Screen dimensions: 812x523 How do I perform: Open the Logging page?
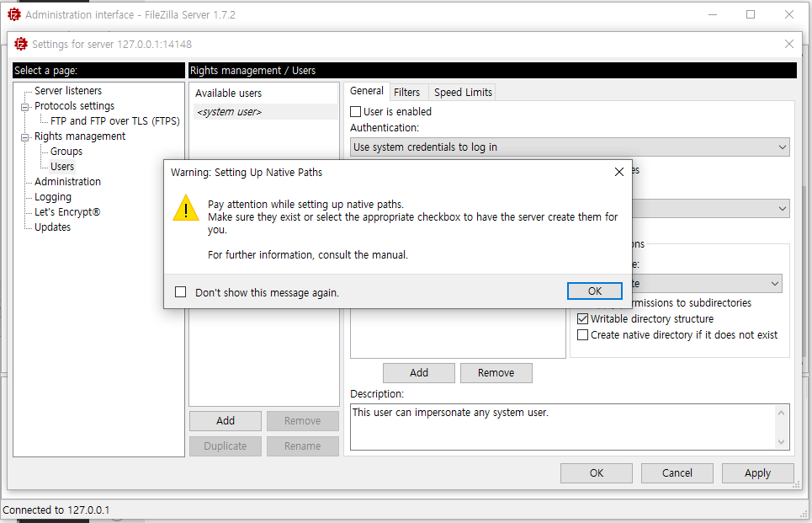point(53,197)
